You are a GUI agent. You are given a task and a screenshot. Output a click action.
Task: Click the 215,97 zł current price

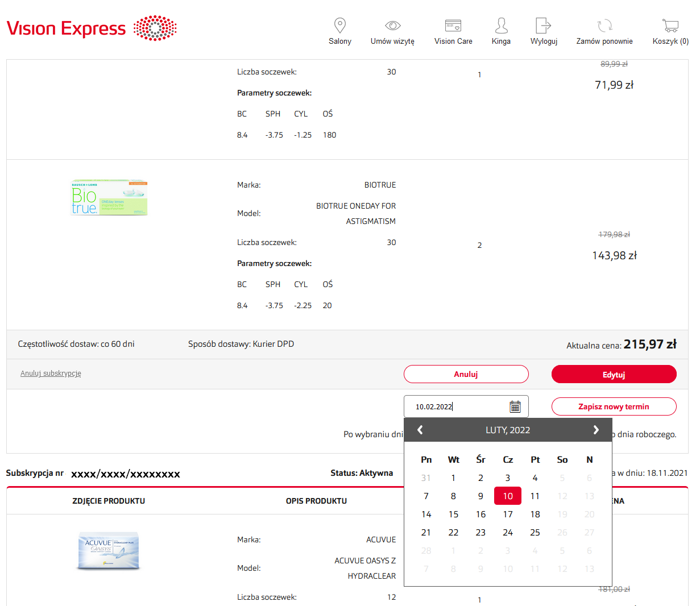[x=650, y=344]
